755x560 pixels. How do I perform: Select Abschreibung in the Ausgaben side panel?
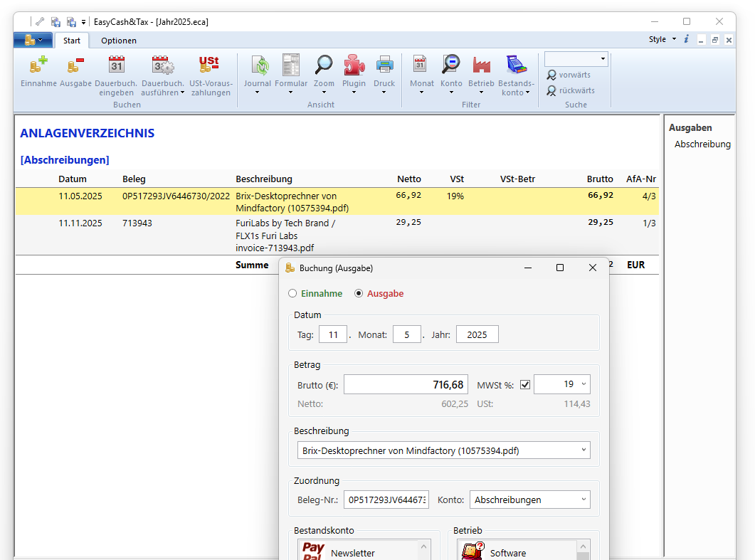coord(702,144)
